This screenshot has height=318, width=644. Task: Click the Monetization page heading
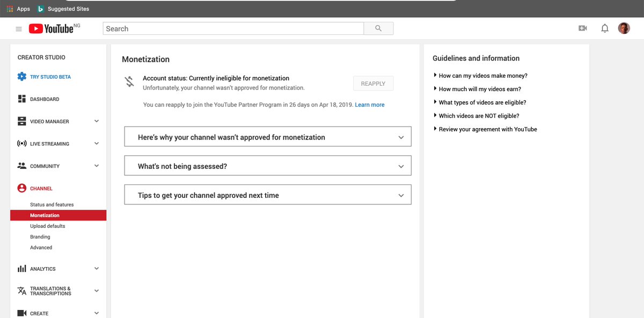pos(145,60)
